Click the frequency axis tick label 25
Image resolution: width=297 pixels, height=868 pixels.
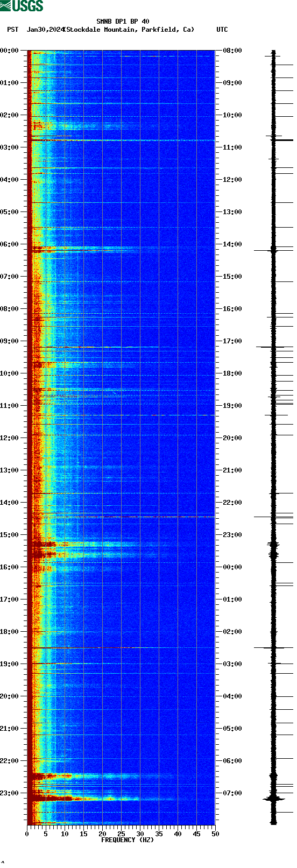(121, 834)
